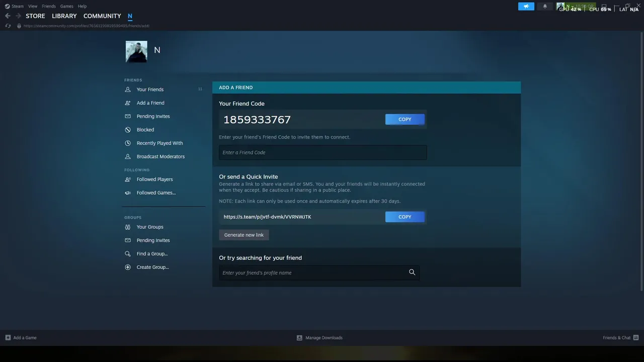Click the Your Groups icon
The height and width of the screenshot is (362, 644).
click(128, 227)
